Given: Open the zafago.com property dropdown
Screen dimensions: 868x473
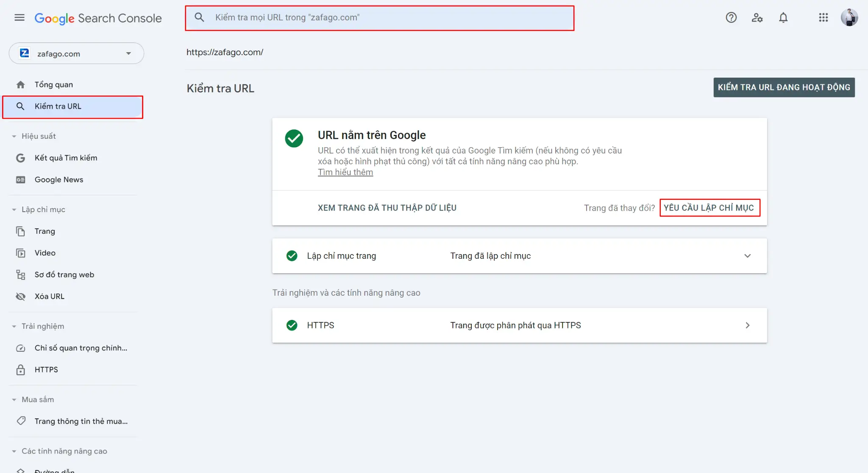Looking at the screenshot, I should [76, 53].
